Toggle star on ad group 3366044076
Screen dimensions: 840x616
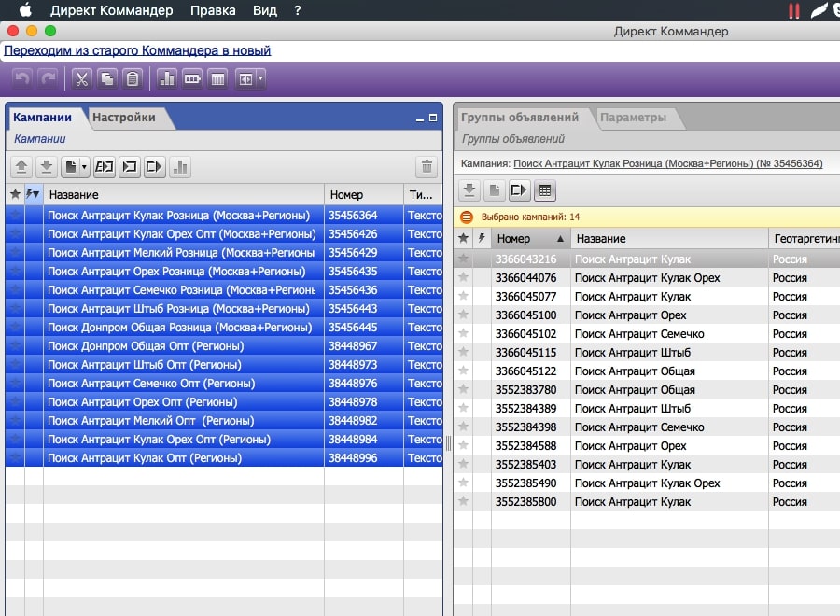tap(464, 278)
